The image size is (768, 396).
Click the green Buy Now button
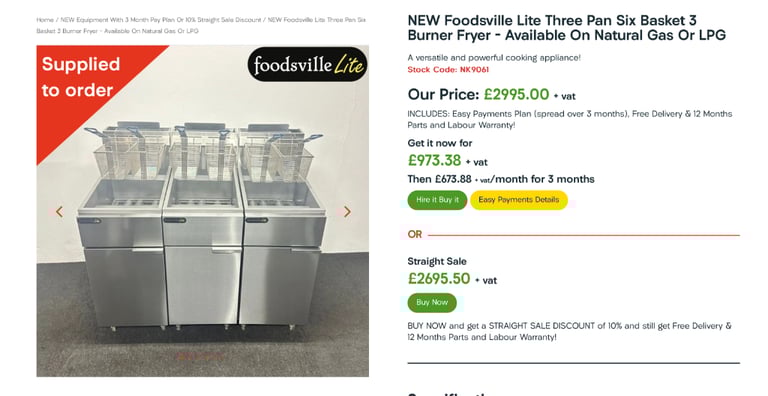(432, 302)
